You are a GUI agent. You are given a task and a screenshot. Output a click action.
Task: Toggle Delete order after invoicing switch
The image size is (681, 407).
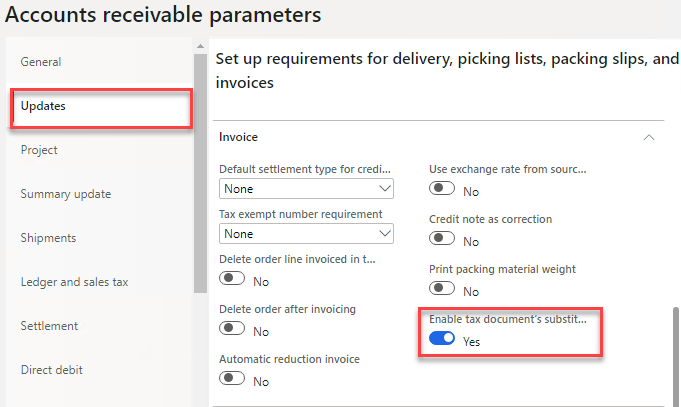[x=233, y=329]
